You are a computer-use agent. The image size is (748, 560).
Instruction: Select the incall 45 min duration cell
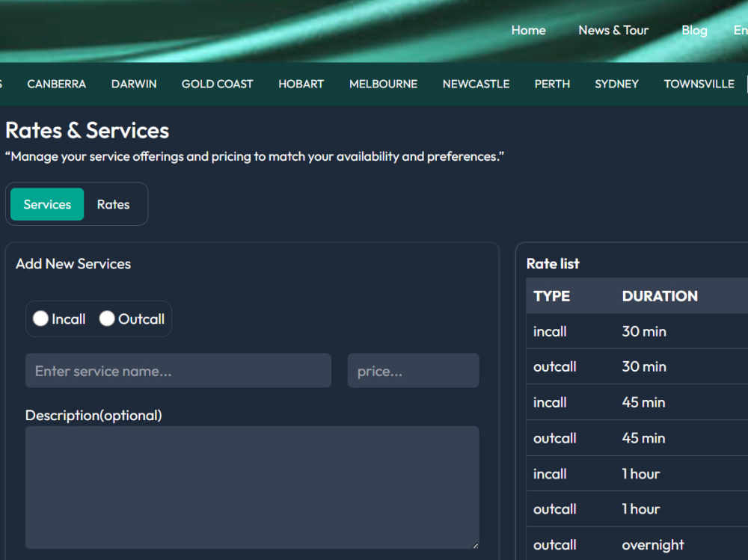643,402
